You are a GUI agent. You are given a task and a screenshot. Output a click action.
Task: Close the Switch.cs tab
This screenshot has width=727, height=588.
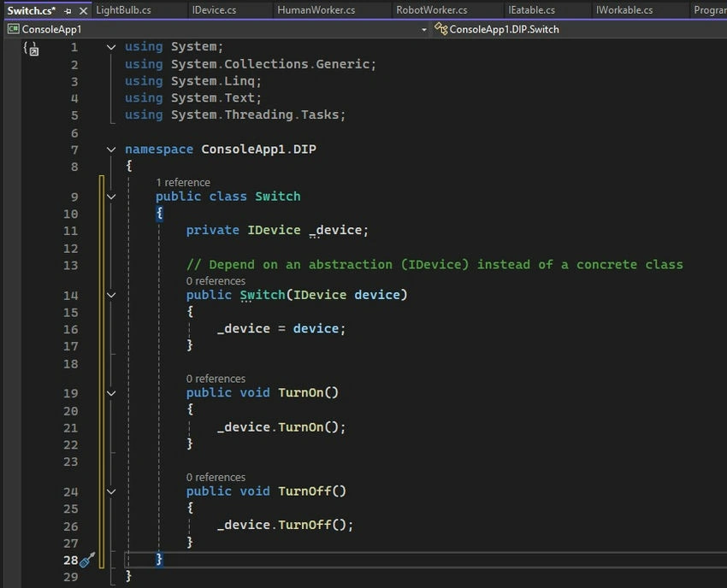(84, 10)
